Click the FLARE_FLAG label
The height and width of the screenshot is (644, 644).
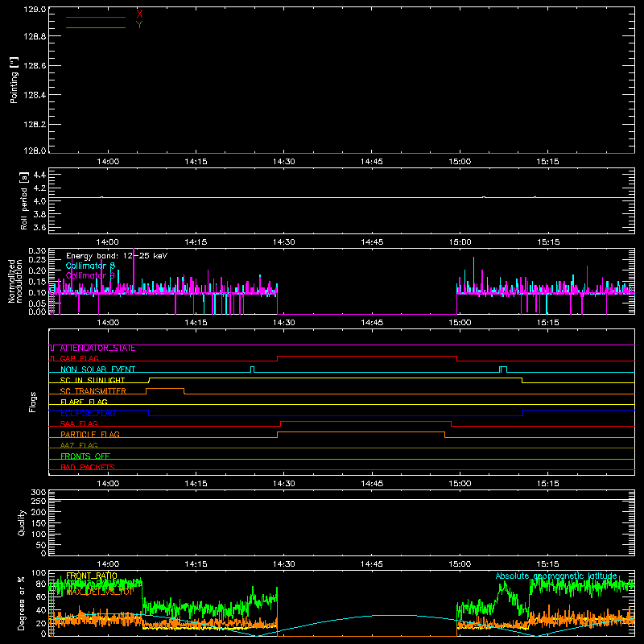click(x=84, y=402)
